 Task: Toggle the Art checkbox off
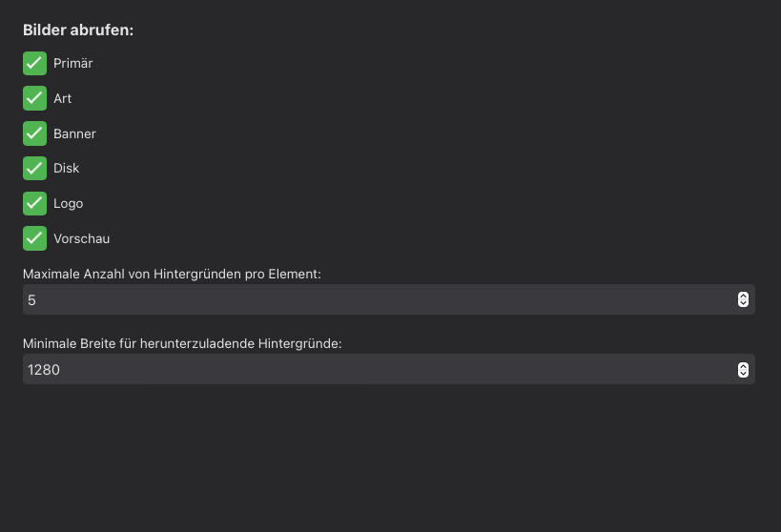[34, 98]
